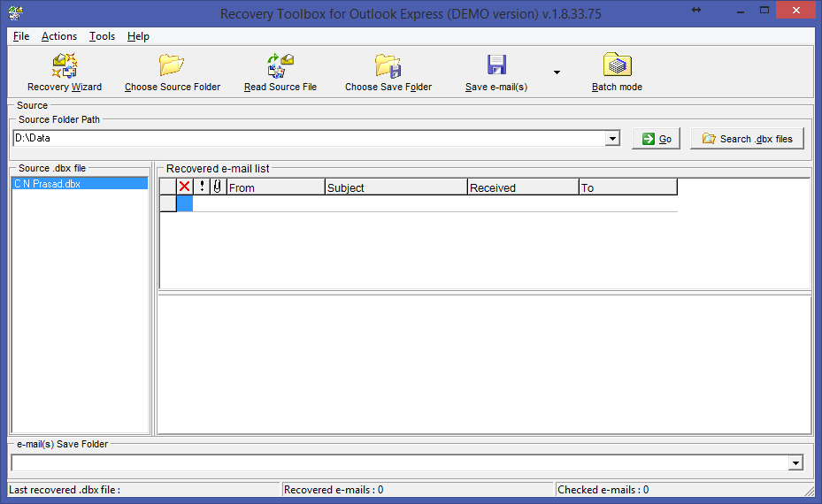Click the application icon in title bar
Image resolution: width=822 pixels, height=504 pixels.
pos(16,12)
